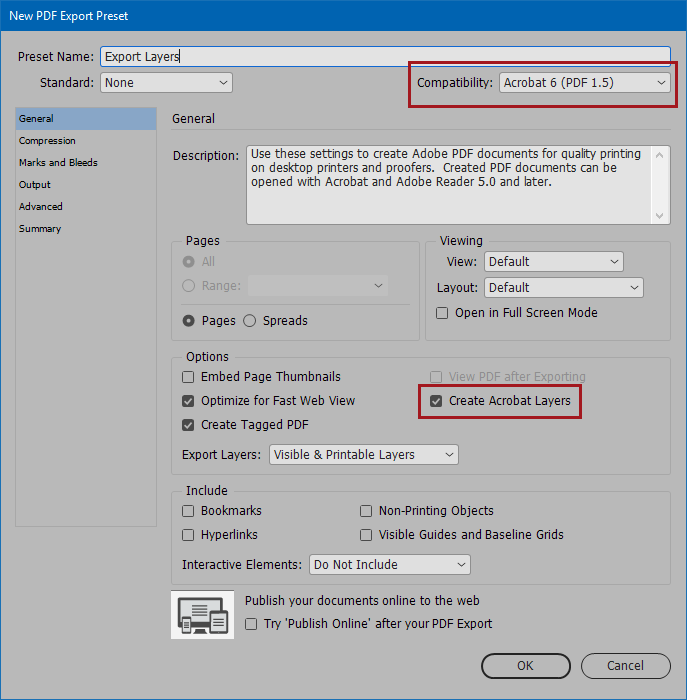
Task: Click the Publish Online devices icon
Action: point(202,614)
